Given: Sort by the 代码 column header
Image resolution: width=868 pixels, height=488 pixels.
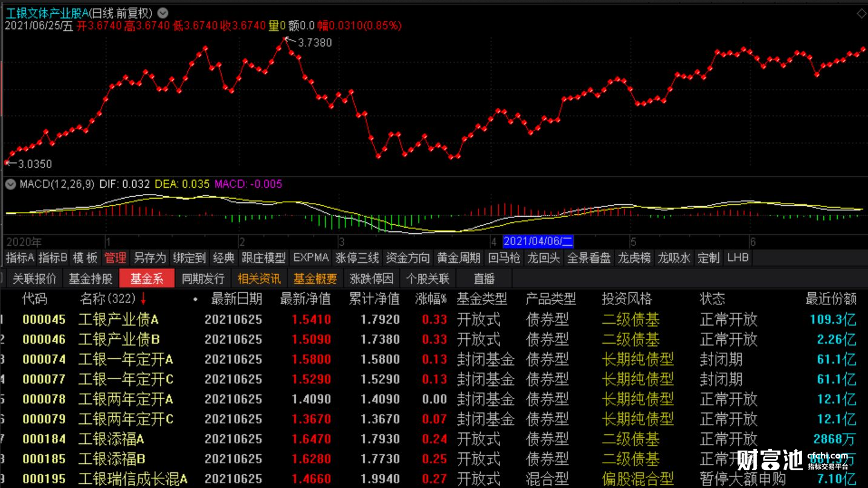Looking at the screenshot, I should (x=34, y=299).
